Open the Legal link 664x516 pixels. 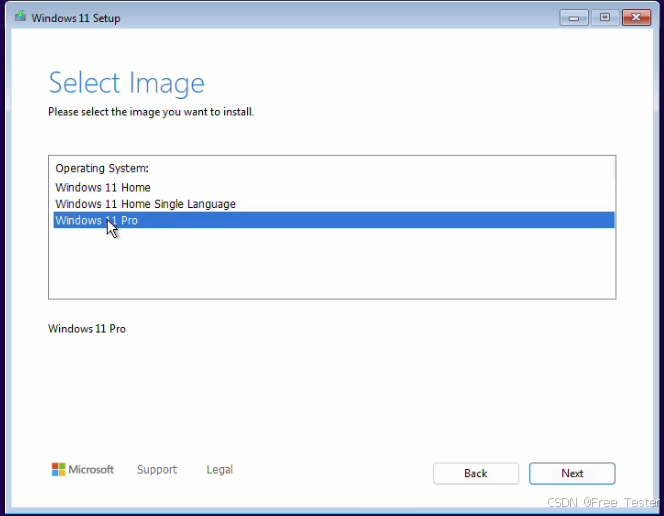pos(219,469)
